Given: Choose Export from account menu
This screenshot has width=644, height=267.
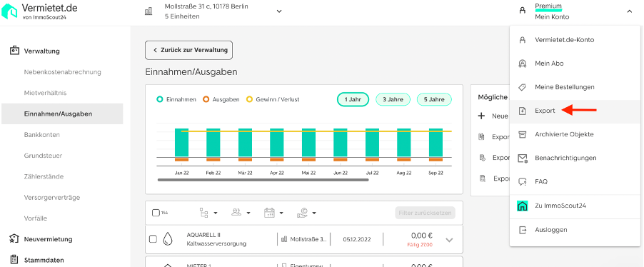Looking at the screenshot, I should [x=545, y=111].
